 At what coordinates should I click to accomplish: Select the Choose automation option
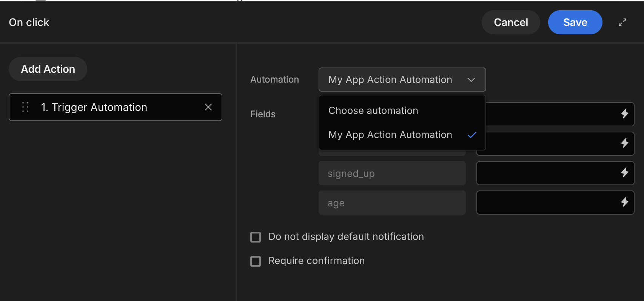coord(402,111)
